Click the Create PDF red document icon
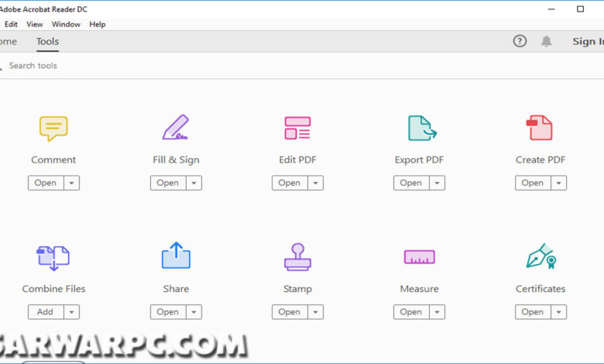This screenshot has height=364, width=604. tap(539, 128)
